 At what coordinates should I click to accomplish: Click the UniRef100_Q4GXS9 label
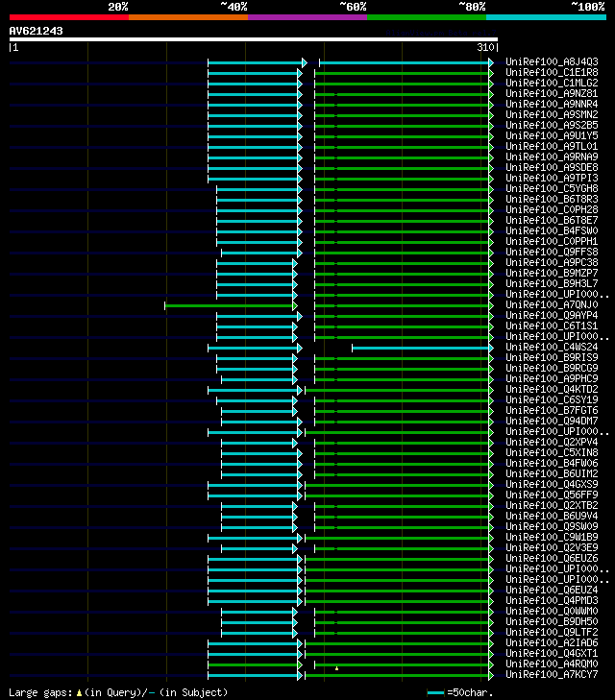coord(552,484)
